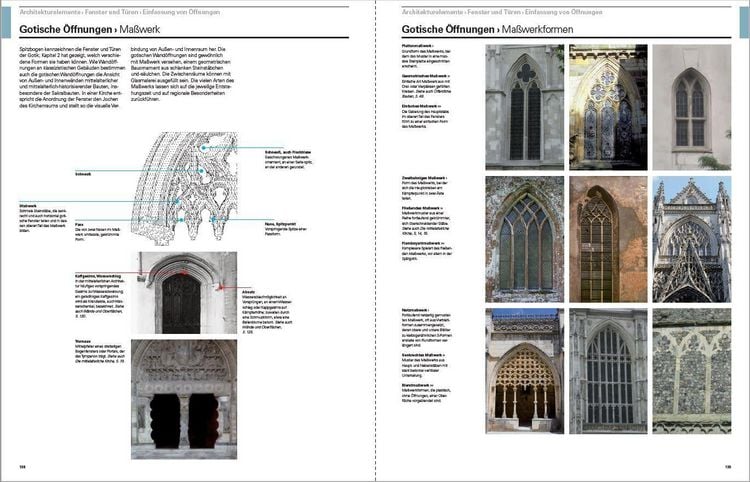Click the 'Nase, Spitzpunkt' label by the drawing
Viewport: 750px width, 482px height.
[280, 224]
